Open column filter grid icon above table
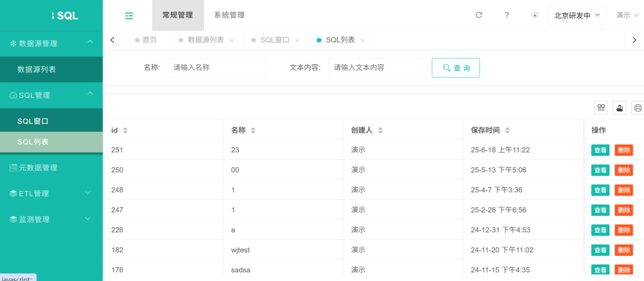Screen dimensions: 644x281 tap(601, 108)
